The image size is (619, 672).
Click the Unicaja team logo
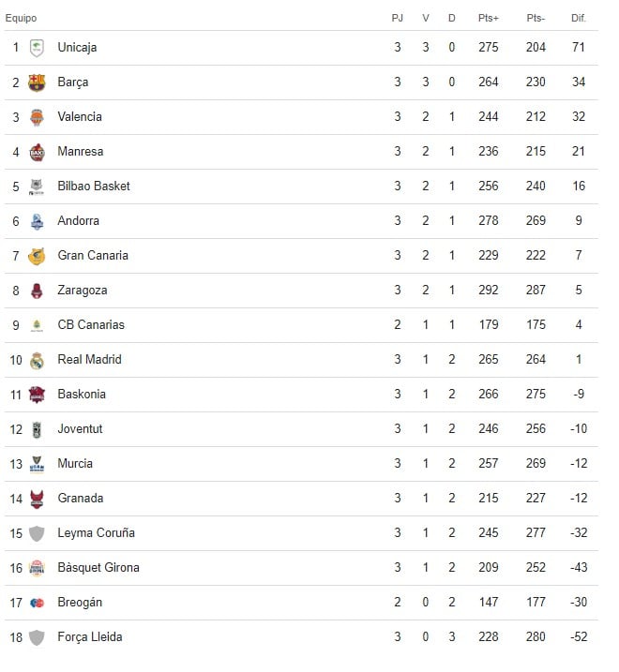pyautogui.click(x=37, y=48)
